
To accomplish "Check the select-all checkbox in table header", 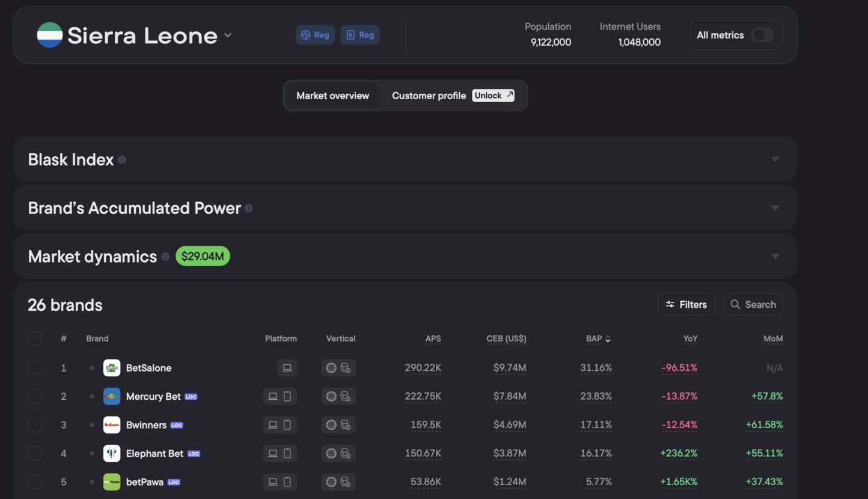I will coord(35,338).
